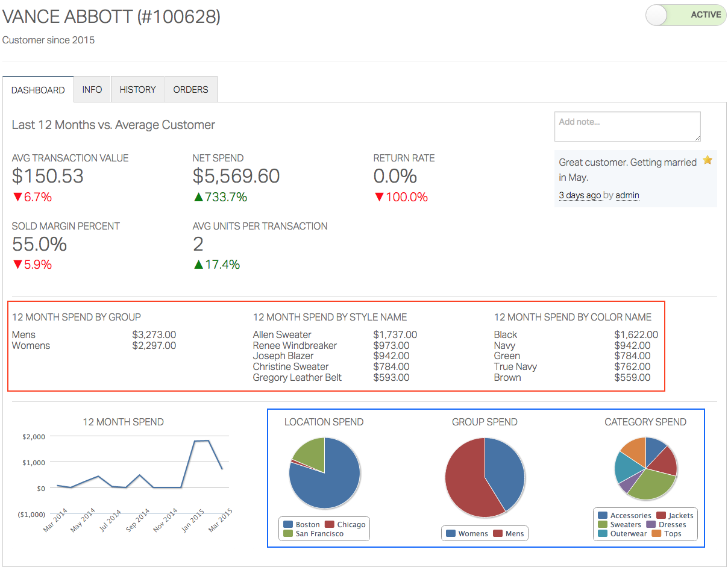Screen dimensions: 728x567
Task: Return to the DASHBOARD tab
Action: click(x=38, y=89)
